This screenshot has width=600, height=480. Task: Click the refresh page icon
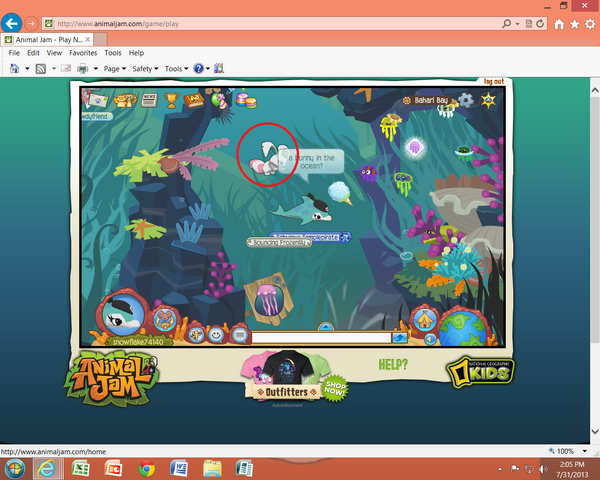(540, 24)
